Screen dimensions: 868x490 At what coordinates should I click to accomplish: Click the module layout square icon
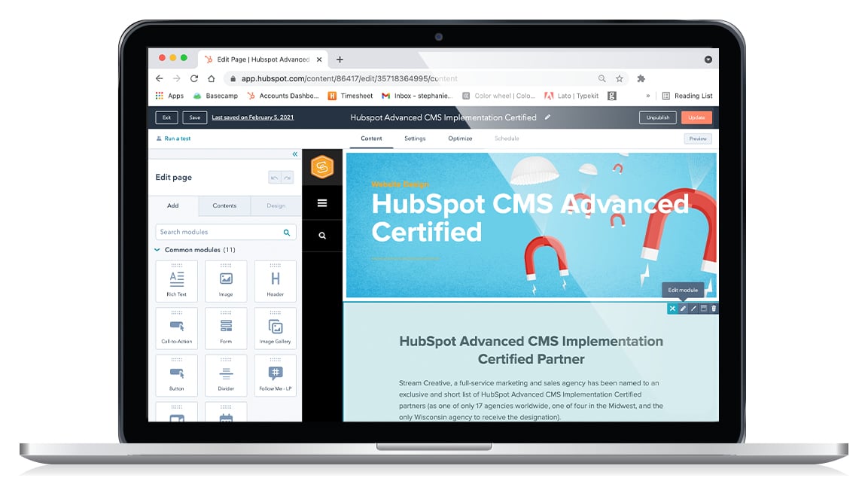pos(704,309)
